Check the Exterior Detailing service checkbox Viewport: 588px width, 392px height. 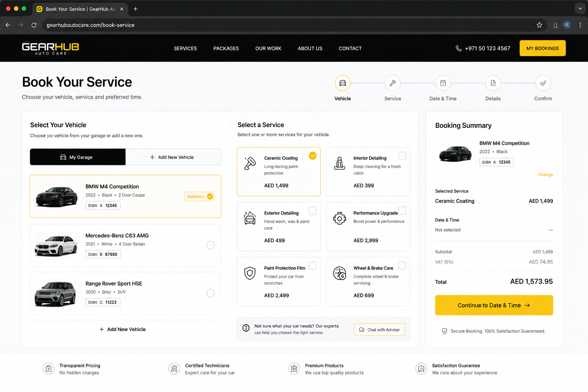pyautogui.click(x=313, y=211)
